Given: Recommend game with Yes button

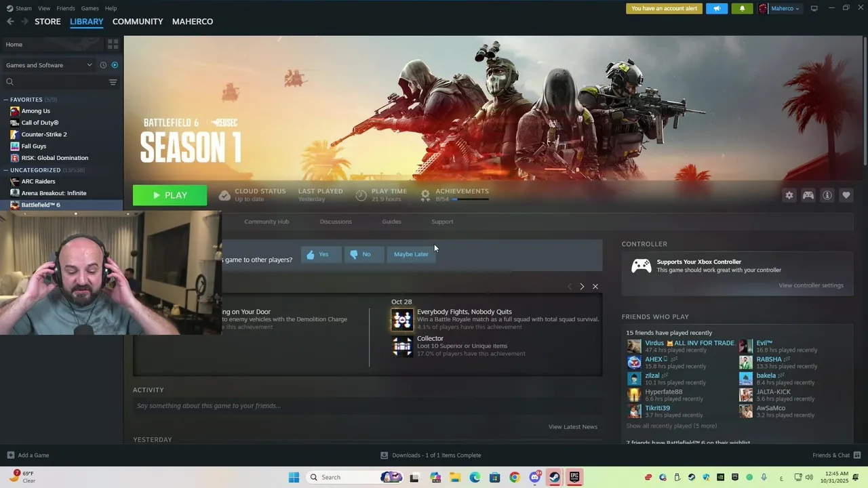Looking at the screenshot, I should click(321, 254).
